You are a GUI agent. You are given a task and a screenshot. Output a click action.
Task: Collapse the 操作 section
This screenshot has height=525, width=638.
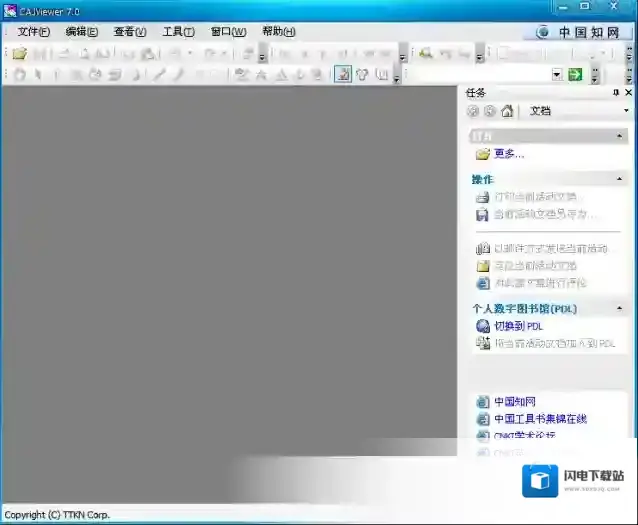619,179
